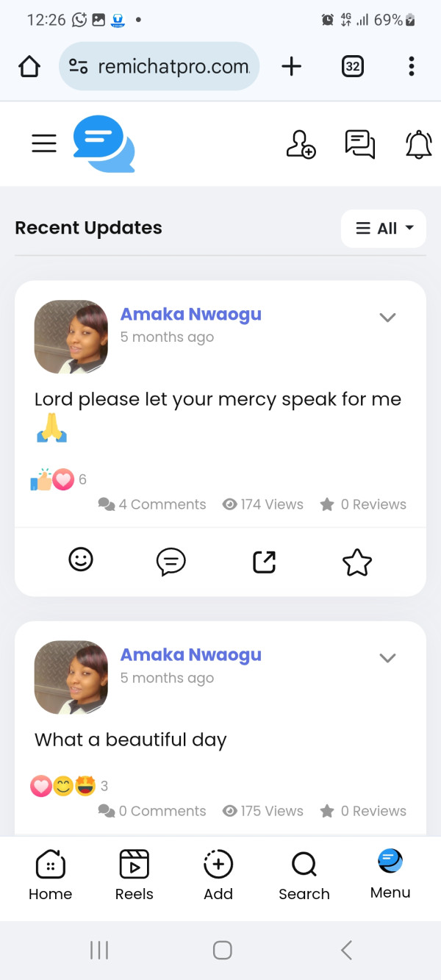441x980 pixels.
Task: Tap the RemiChat logo
Action: pyautogui.click(x=104, y=144)
